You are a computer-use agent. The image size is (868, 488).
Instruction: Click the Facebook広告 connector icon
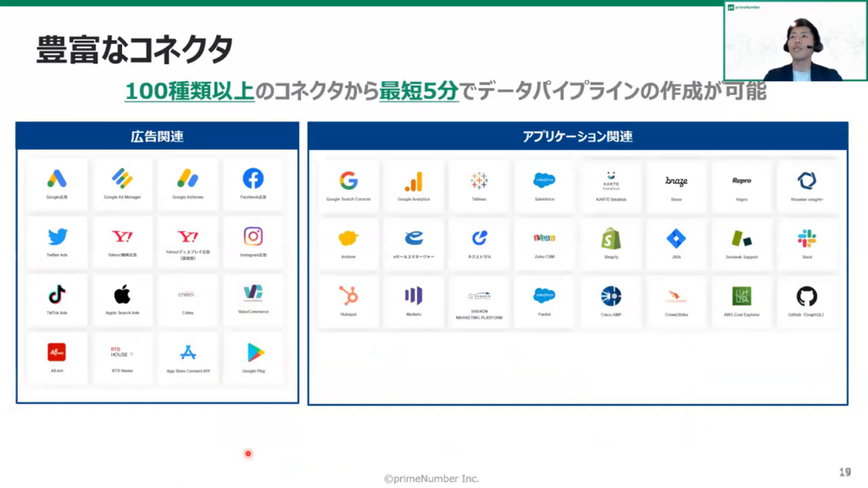(253, 179)
